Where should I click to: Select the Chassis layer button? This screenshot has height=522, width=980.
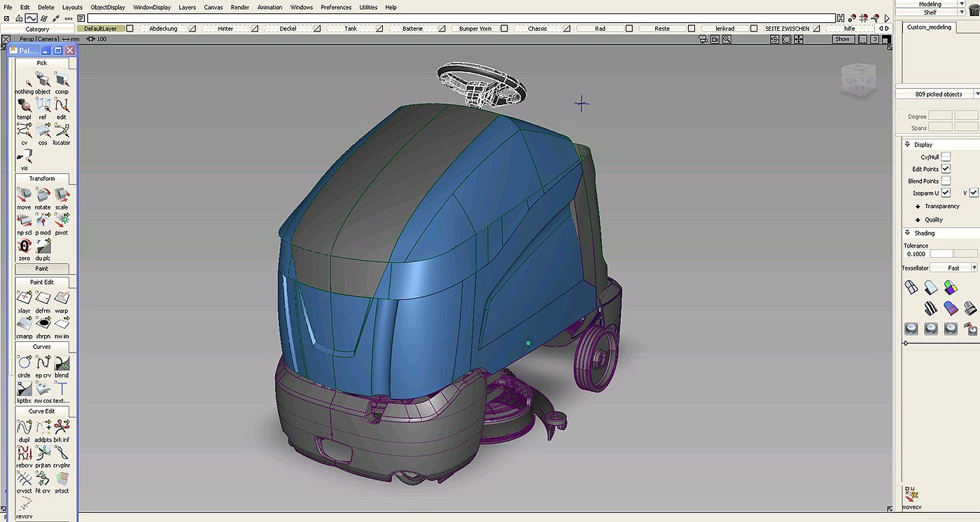[537, 29]
